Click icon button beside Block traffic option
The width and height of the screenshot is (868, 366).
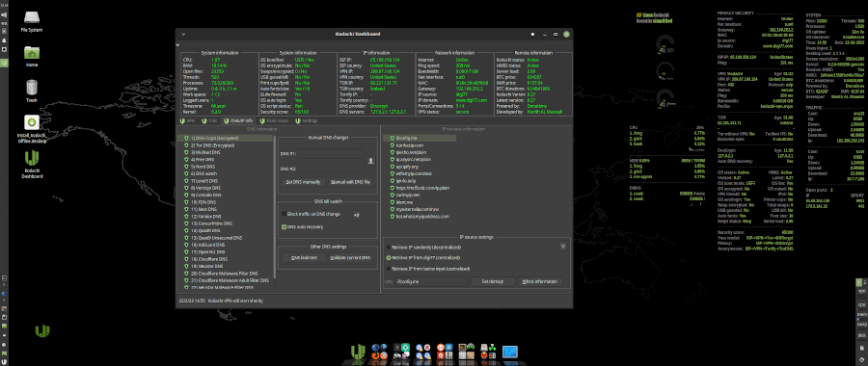(x=356, y=215)
